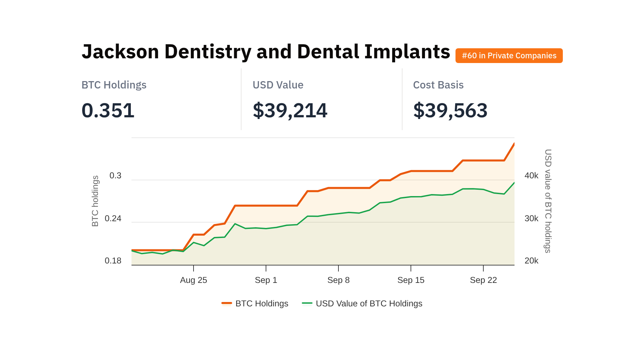Click the $39,214 USD Value figure
This screenshot has height=362, width=644.
[x=290, y=110]
